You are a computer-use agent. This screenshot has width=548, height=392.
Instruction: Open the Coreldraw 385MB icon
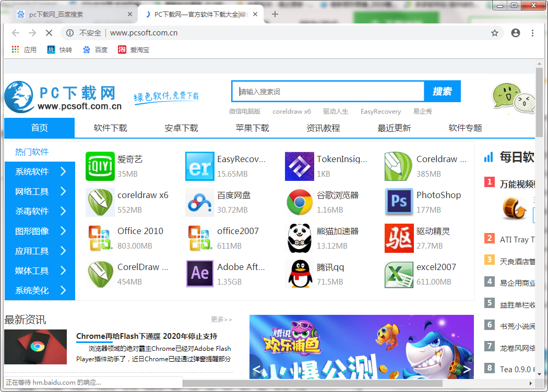pyautogui.click(x=398, y=166)
